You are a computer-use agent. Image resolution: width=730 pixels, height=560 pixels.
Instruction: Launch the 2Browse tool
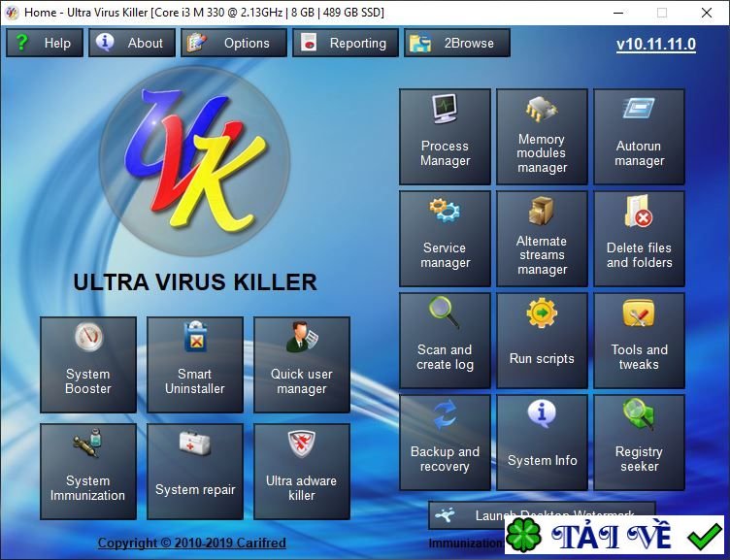pyautogui.click(x=457, y=43)
